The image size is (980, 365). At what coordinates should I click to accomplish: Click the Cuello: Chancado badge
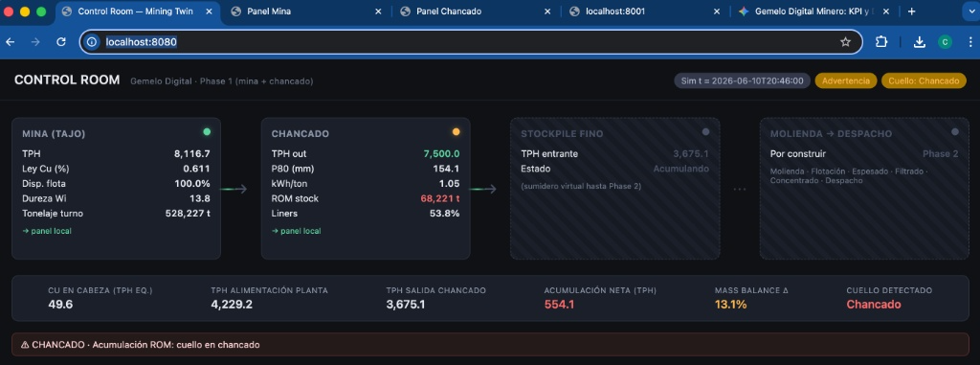[924, 80]
